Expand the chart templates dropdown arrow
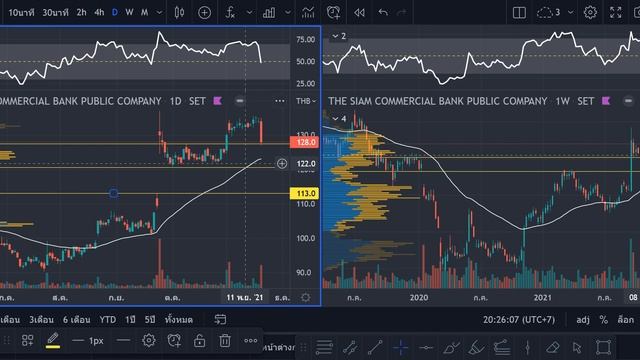Viewport: 640px width, 360px height. coord(288,13)
